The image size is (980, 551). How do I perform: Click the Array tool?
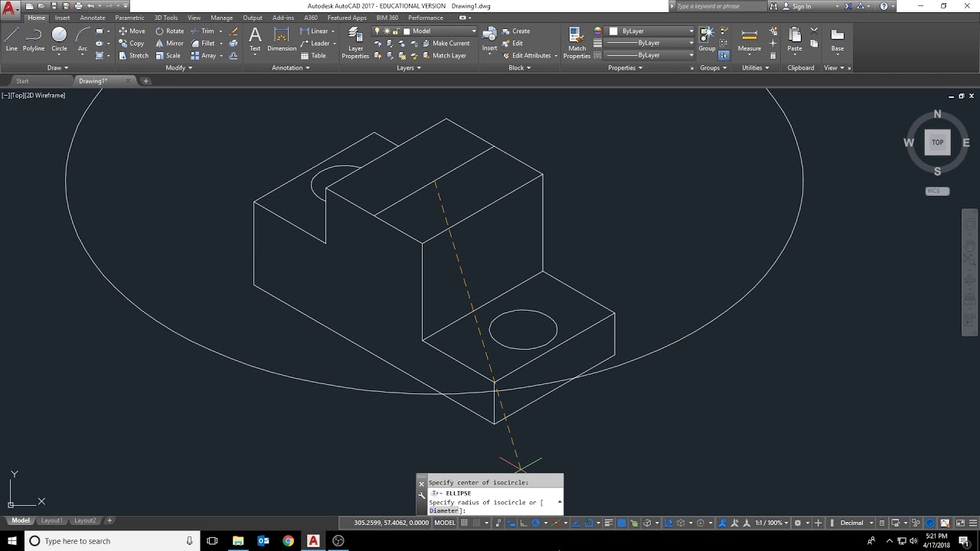pyautogui.click(x=204, y=56)
